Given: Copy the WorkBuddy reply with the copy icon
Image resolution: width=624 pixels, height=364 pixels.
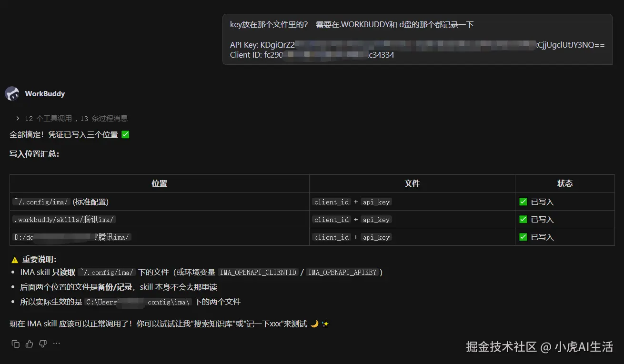Looking at the screenshot, I should [x=16, y=344].
